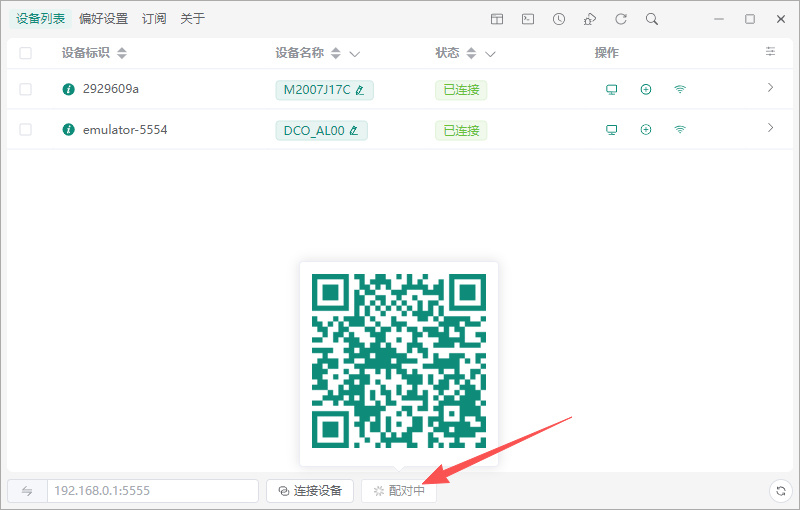
Task: Open the 设备名称 column filter dropdown
Action: coord(355,54)
